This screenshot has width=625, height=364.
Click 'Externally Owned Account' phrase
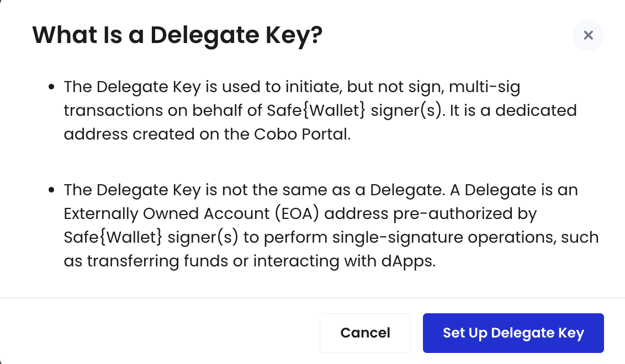click(x=167, y=213)
